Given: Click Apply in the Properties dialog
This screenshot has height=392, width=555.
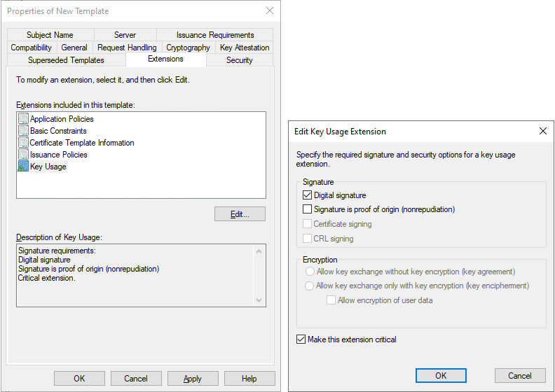Looking at the screenshot, I should pyautogui.click(x=193, y=379).
